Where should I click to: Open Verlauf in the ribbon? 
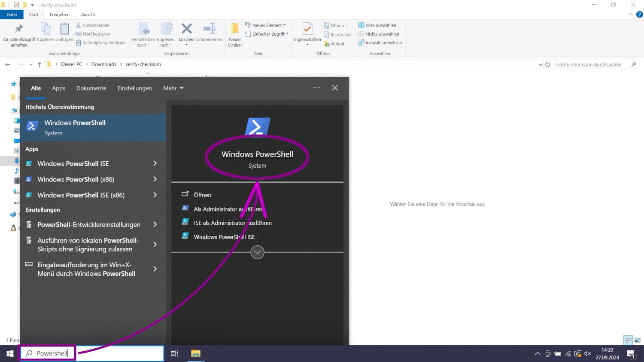[x=334, y=44]
